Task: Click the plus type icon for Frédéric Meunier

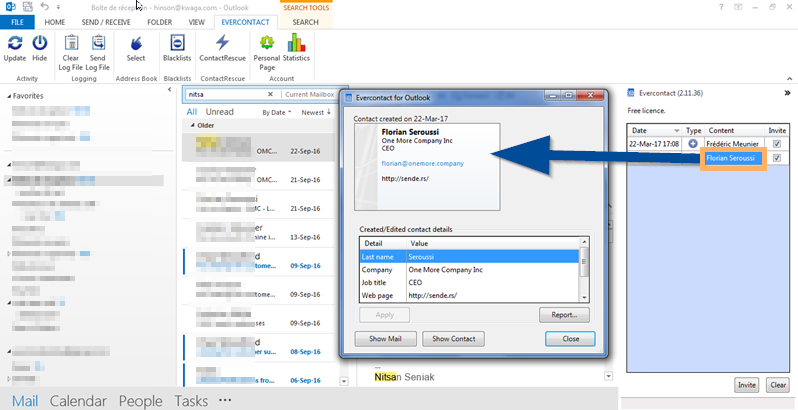Action: pos(693,144)
